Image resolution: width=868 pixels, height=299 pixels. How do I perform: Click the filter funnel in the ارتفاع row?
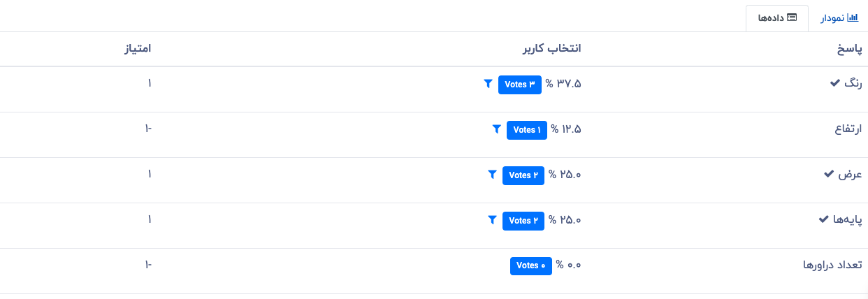point(496,129)
